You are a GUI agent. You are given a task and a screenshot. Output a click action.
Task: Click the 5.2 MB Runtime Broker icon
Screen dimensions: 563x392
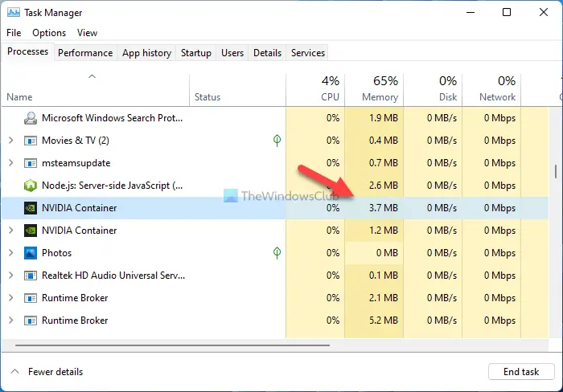tap(31, 321)
